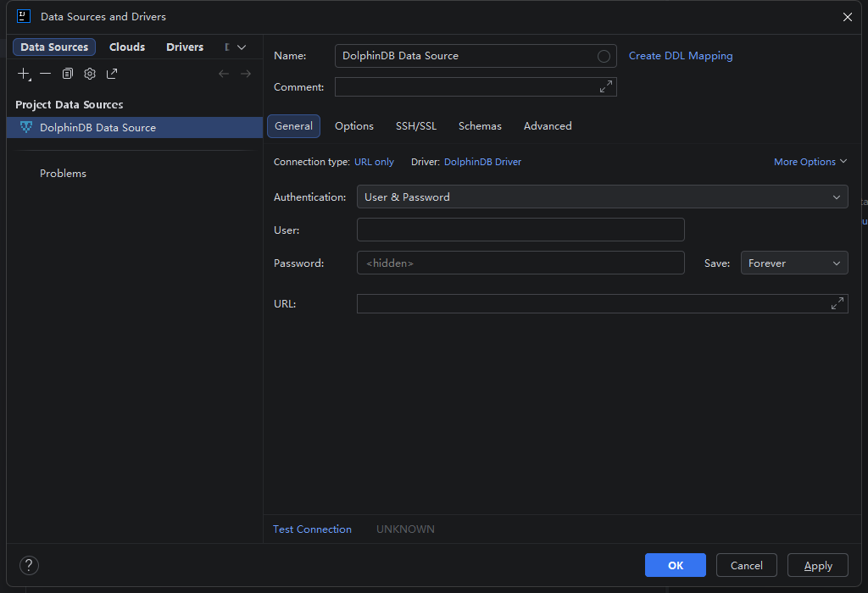Open the Save password dropdown set to Forever
The image size is (868, 593).
tap(794, 263)
